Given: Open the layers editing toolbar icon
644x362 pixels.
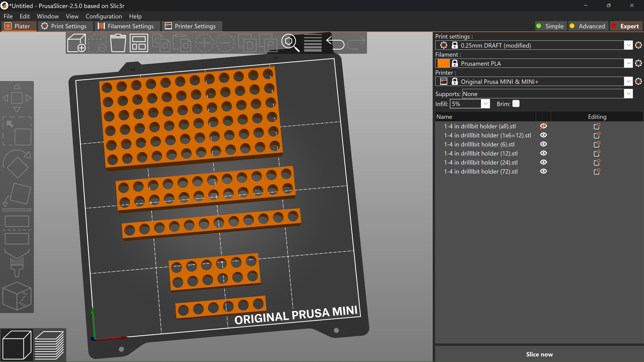Looking at the screenshot, I should coord(312,43).
